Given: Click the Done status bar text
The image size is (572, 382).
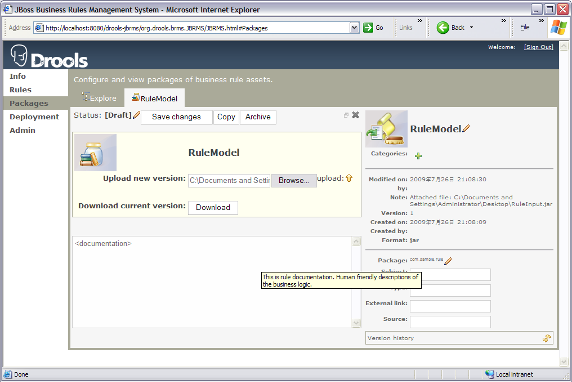Looking at the screenshot, I should pyautogui.click(x=21, y=374).
